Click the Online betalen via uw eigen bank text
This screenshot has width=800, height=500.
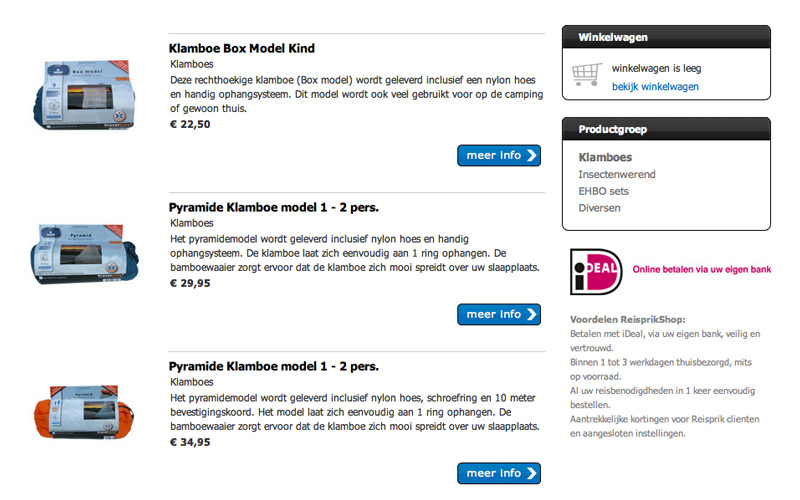pyautogui.click(x=702, y=269)
